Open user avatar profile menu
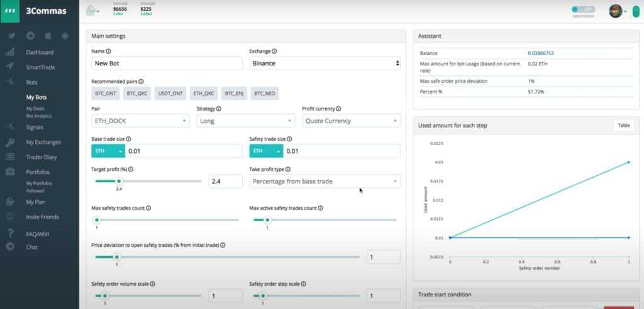Screen dimensions: 644x309 pyautogui.click(x=616, y=11)
